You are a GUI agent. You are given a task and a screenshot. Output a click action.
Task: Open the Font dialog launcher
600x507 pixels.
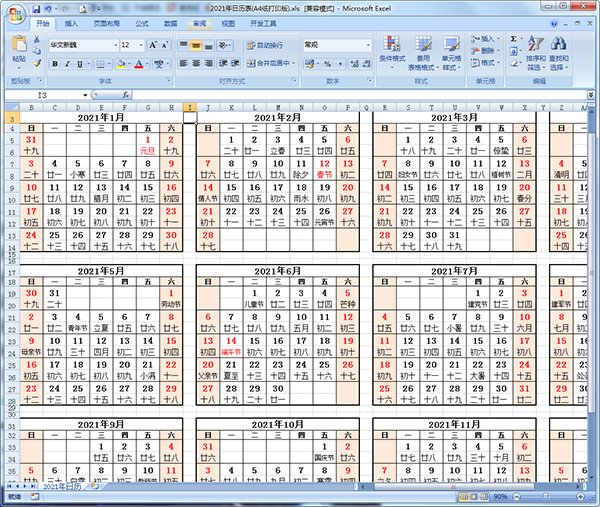pos(168,80)
